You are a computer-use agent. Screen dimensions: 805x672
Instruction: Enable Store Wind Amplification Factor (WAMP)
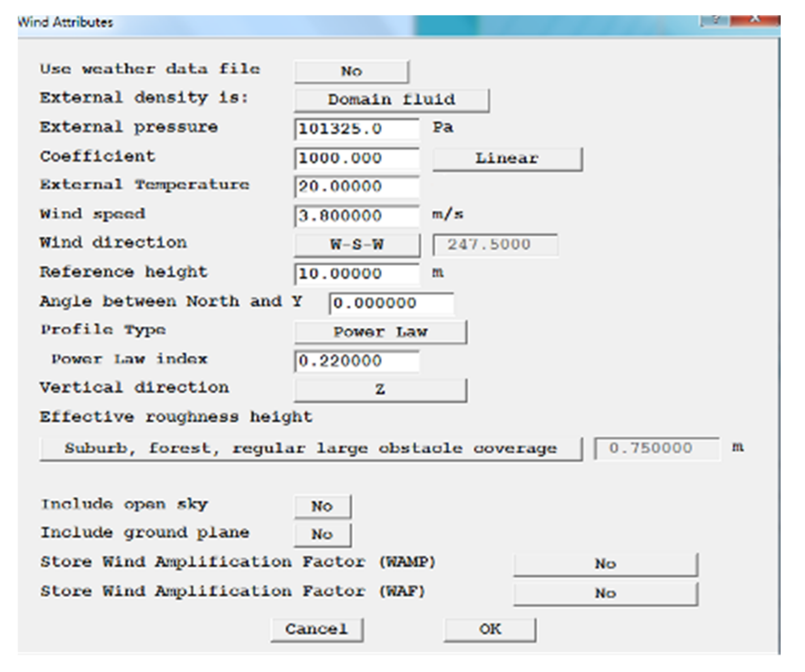click(605, 564)
